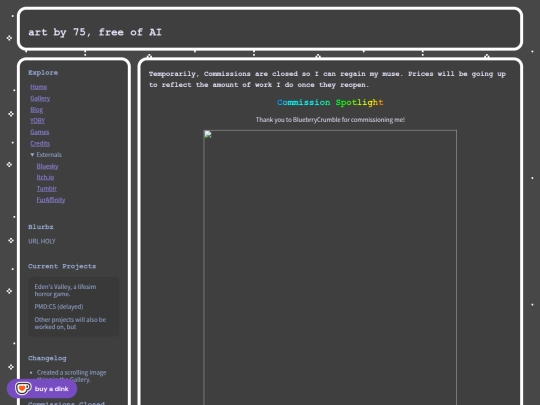View the Credits page
Screen dimensions: 540x405
[40, 143]
